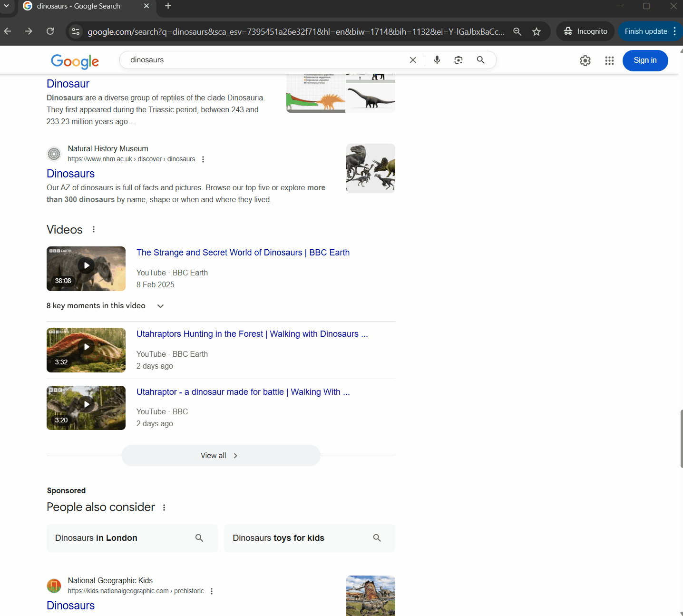
Task: Click View all videos button
Action: click(x=220, y=456)
